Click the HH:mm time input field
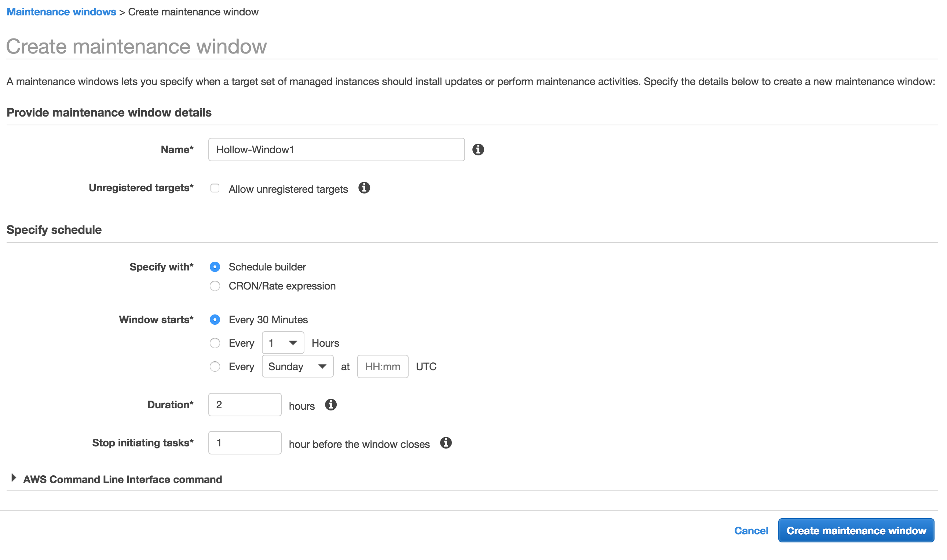 (x=383, y=366)
